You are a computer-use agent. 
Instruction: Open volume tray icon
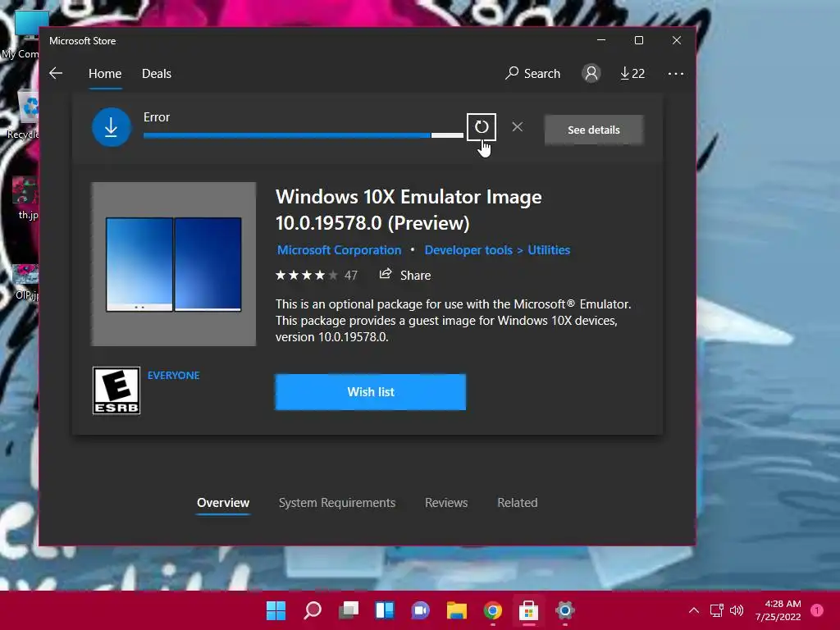click(x=737, y=610)
